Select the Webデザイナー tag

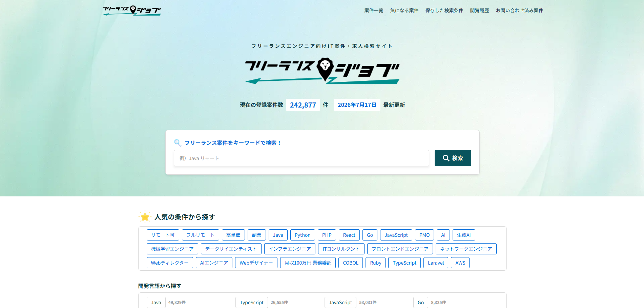[x=256, y=263]
